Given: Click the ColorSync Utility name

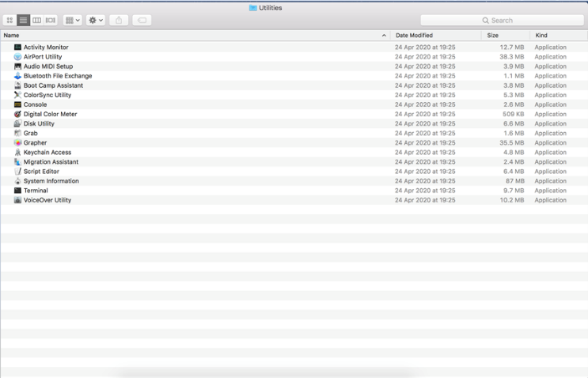Looking at the screenshot, I should (x=47, y=95).
